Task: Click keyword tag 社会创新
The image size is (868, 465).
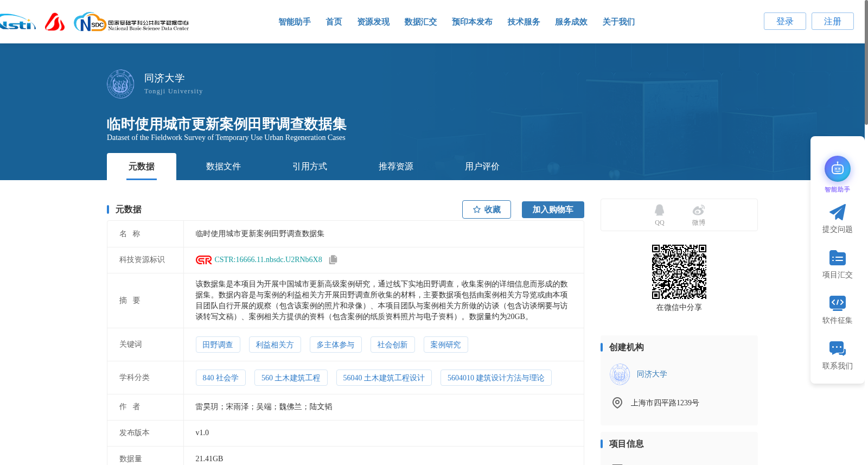Action: 392,345
